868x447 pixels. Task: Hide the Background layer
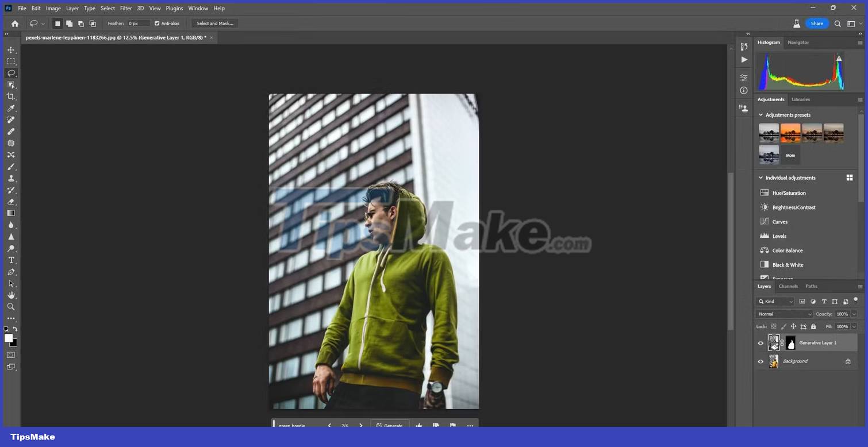761,361
